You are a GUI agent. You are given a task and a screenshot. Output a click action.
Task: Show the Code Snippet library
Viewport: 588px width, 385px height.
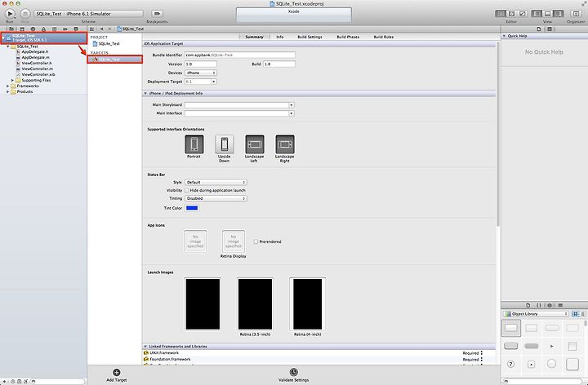pos(539,305)
